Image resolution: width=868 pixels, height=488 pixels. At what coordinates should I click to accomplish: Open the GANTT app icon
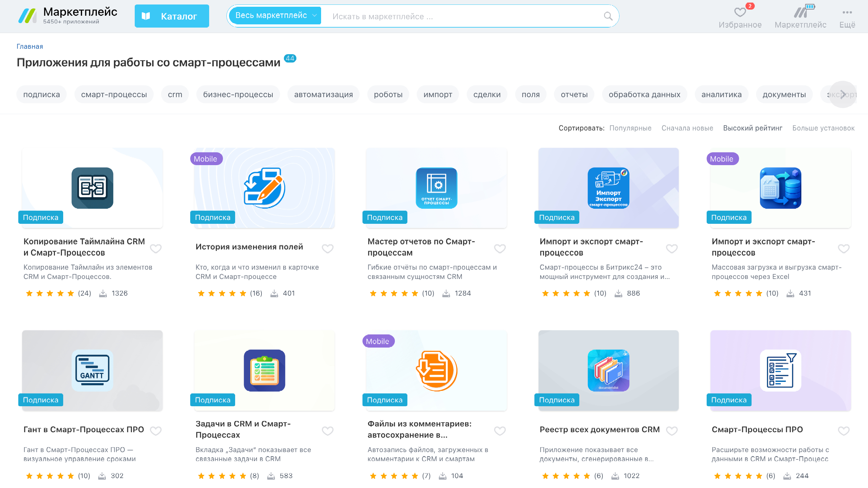pyautogui.click(x=92, y=370)
